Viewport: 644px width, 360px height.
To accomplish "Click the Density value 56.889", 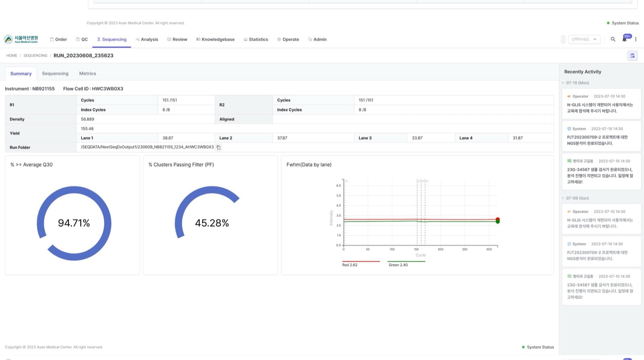I will click(x=87, y=119).
